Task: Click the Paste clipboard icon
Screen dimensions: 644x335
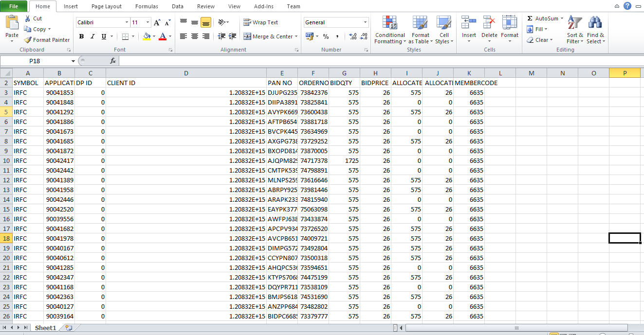Action: (12, 23)
